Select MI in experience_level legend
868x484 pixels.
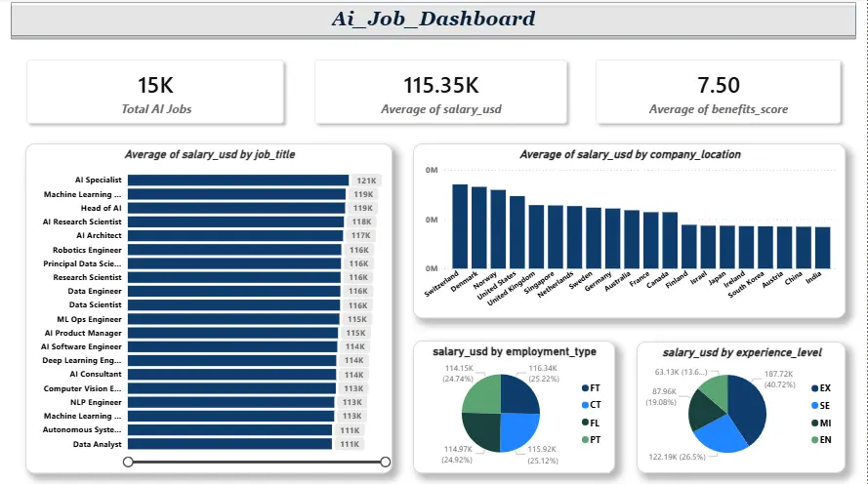(821, 423)
